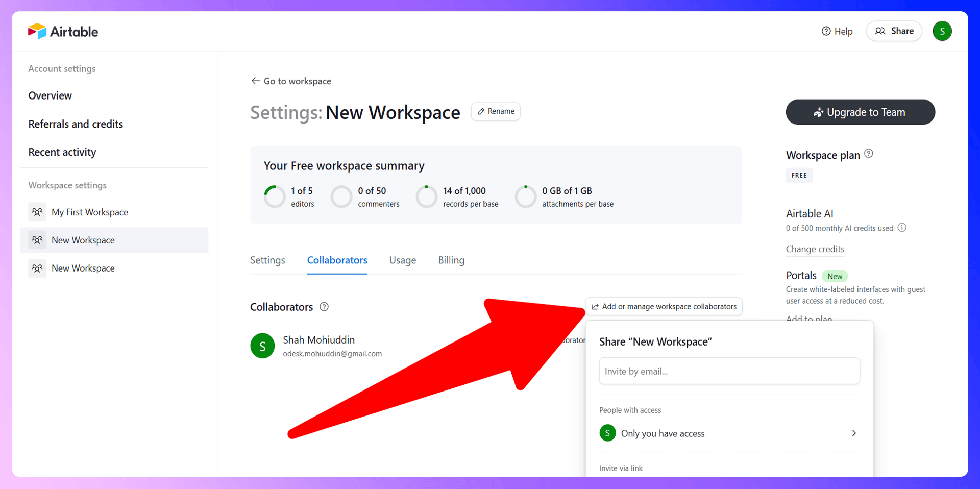Click the commenters usage progress ring
The image size is (980, 489).
point(341,197)
